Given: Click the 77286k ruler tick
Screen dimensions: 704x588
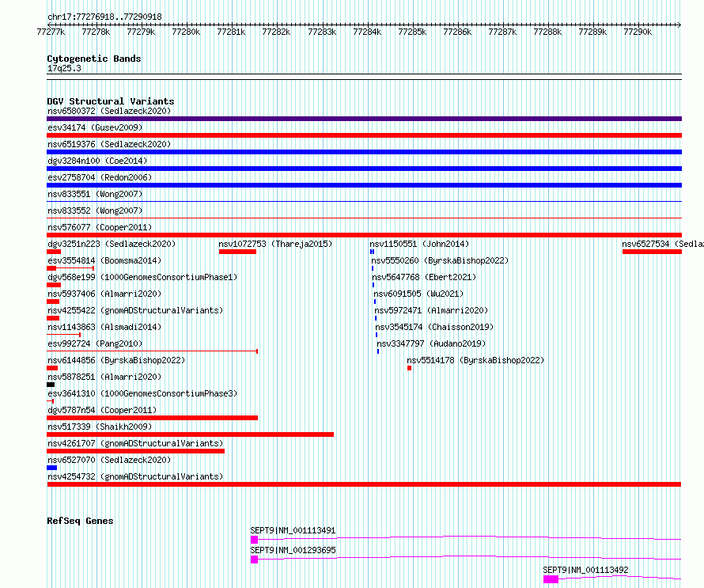Looking at the screenshot, I should click(x=457, y=32).
